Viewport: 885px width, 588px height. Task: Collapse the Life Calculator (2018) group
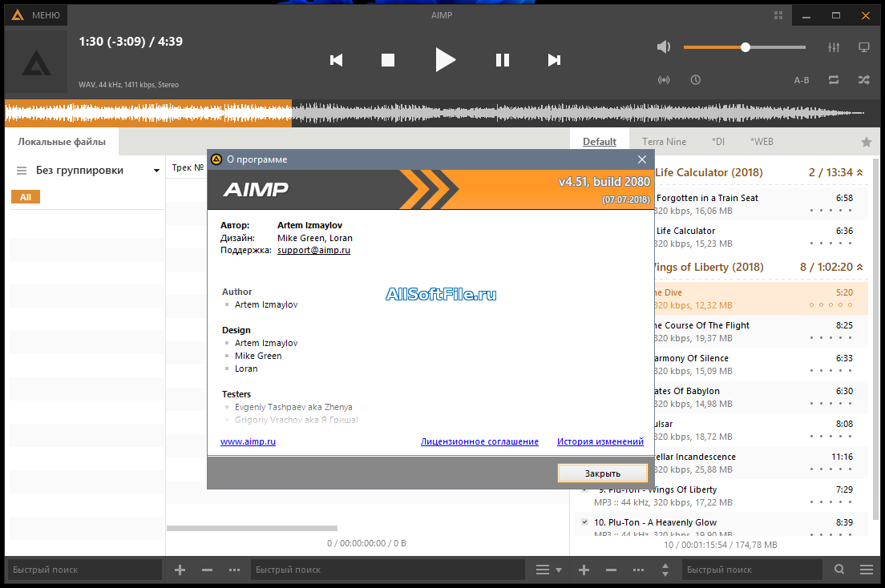tap(859, 173)
